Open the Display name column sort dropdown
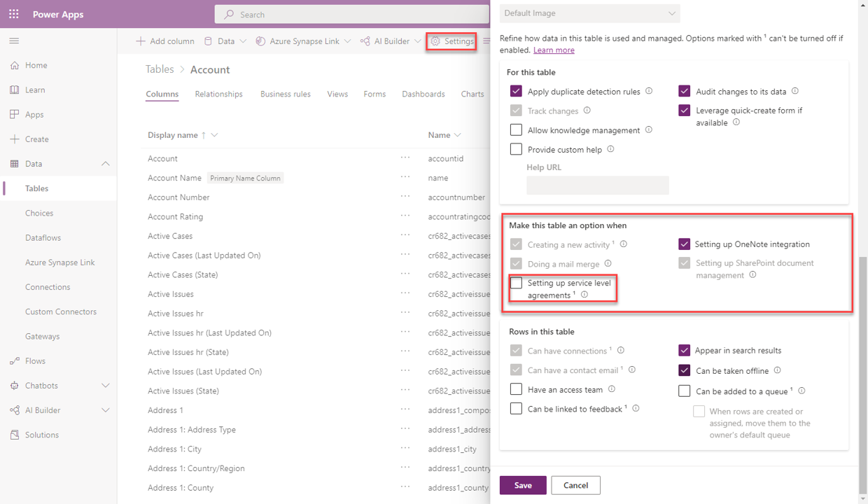Image resolution: width=868 pixels, height=504 pixels. tap(214, 135)
